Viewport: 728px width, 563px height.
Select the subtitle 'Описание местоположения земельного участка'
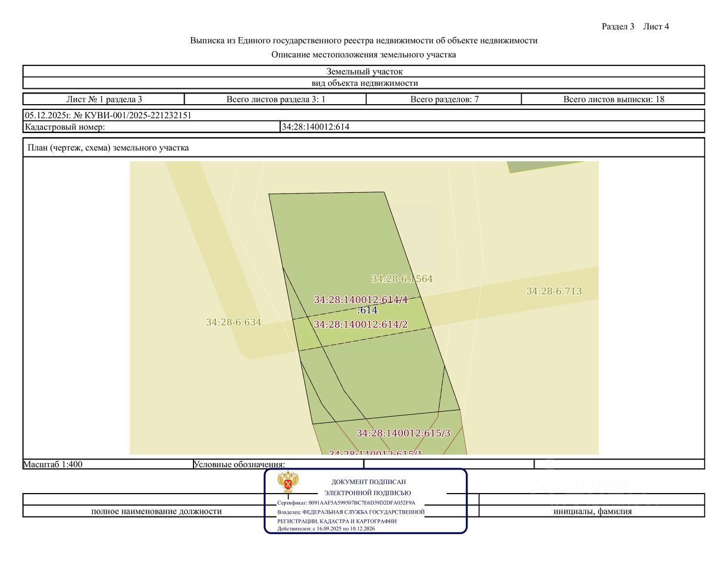pyautogui.click(x=363, y=55)
